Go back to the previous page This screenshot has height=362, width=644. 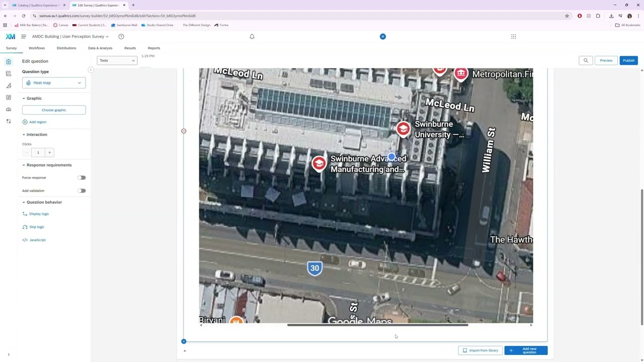tap(6, 16)
